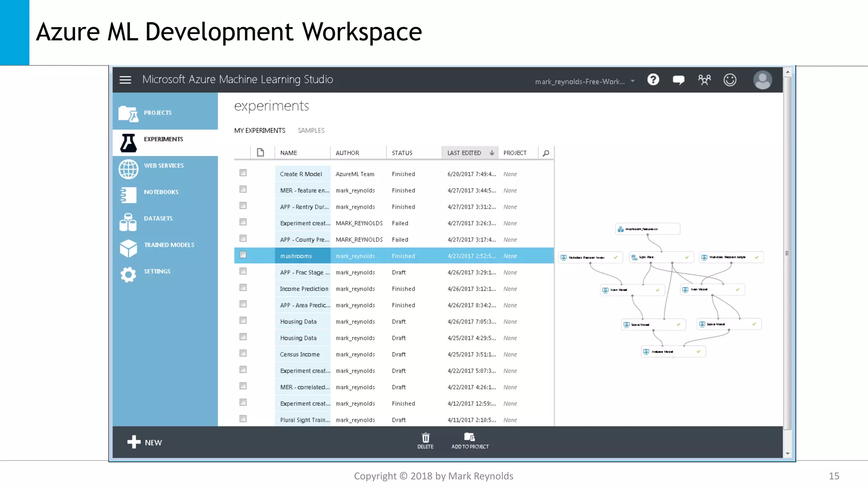Sort by Author column header
This screenshot has height=488, width=868.
coord(348,153)
